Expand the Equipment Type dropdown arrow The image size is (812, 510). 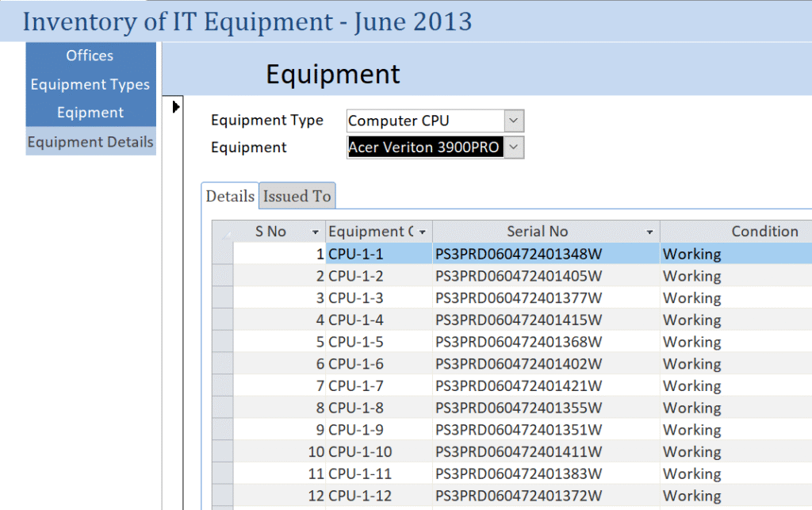(514, 121)
